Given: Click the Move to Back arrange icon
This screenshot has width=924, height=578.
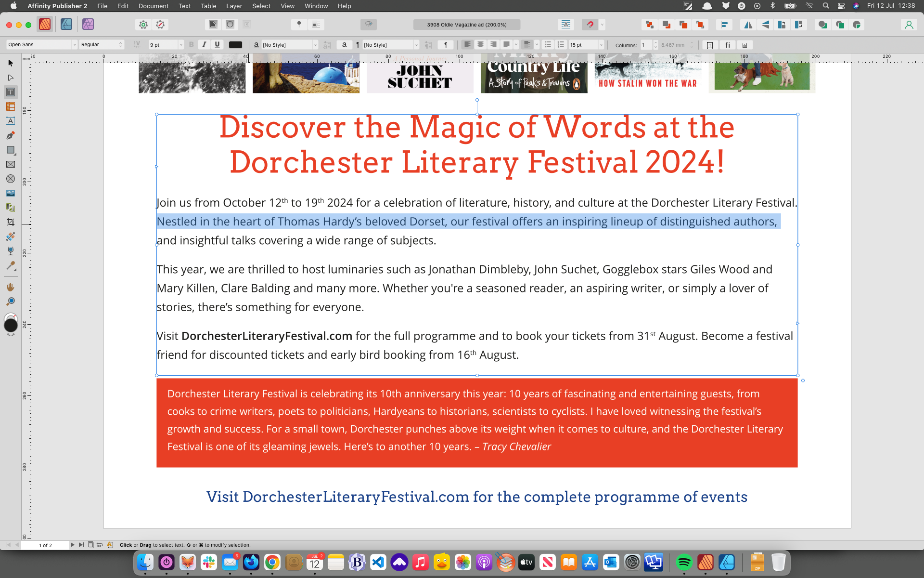Looking at the screenshot, I should [650, 25].
